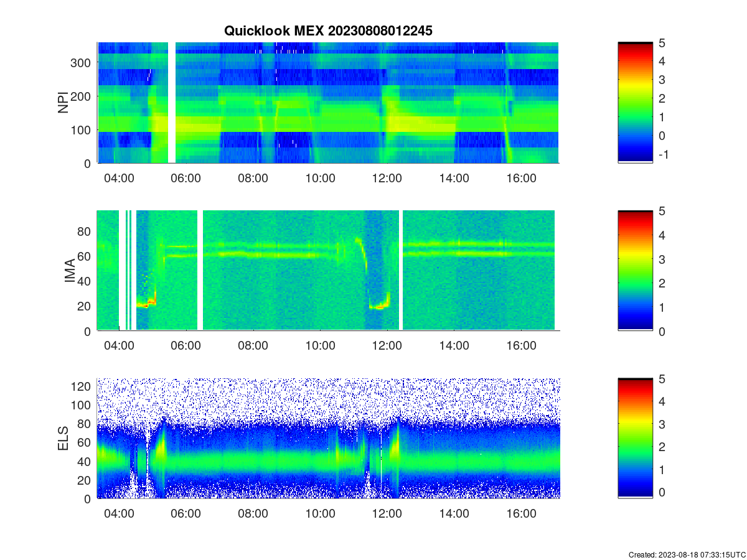
Task: Click the colorbar beside the IMA panel
Action: tap(635, 271)
